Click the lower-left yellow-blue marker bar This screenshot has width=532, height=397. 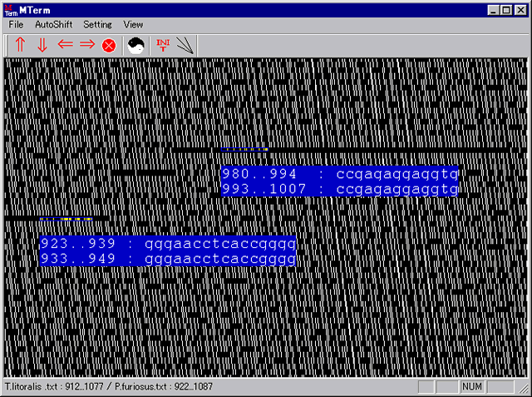click(x=66, y=219)
